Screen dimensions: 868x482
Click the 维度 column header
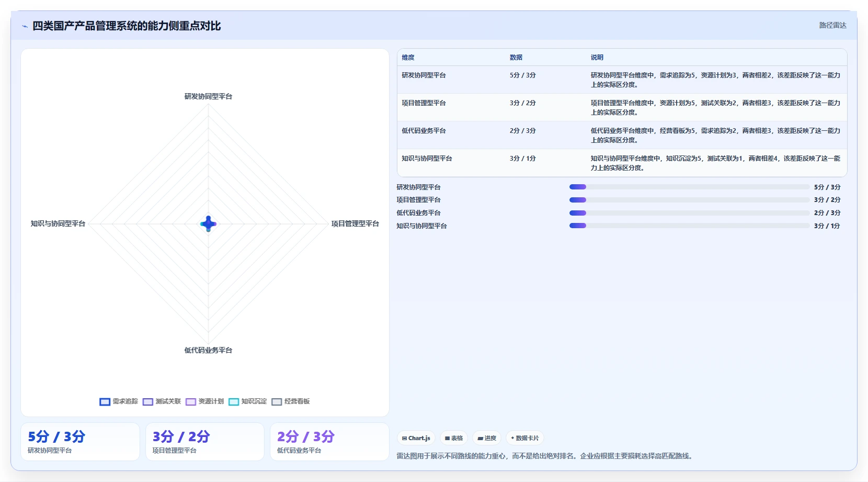click(x=408, y=58)
